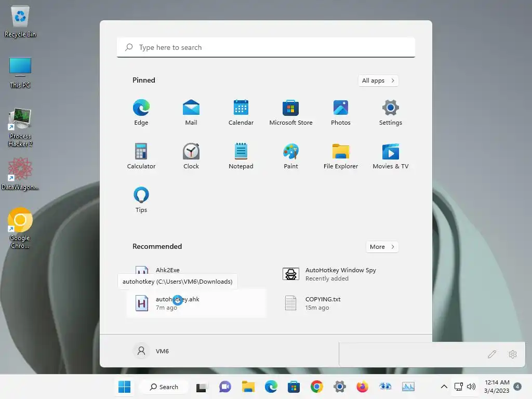The image size is (532, 399).
Task: Launch Chrome from the taskbar
Action: [x=316, y=387]
